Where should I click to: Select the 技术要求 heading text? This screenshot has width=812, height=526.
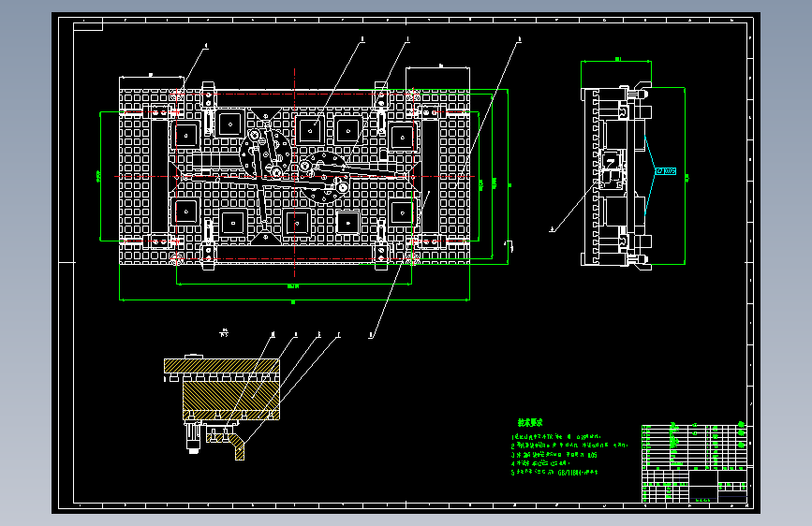click(530, 423)
